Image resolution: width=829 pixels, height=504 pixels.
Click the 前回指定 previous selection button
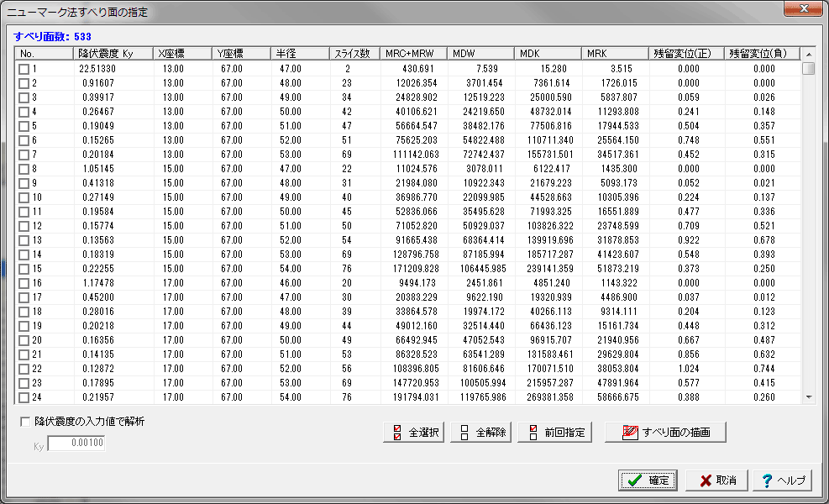[554, 432]
